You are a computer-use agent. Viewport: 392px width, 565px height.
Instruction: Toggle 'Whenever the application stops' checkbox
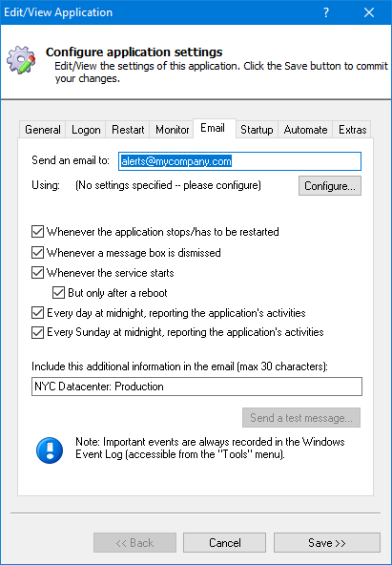pos(37,232)
